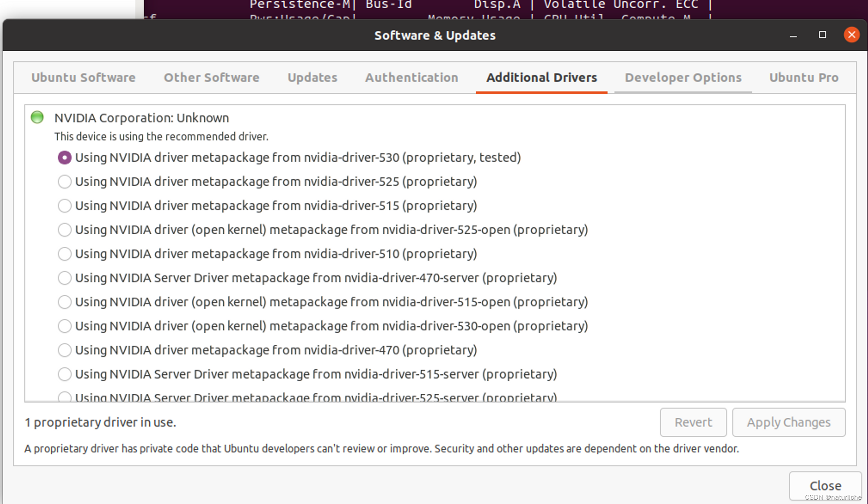Click the Revert button
This screenshot has width=868, height=504.
693,422
